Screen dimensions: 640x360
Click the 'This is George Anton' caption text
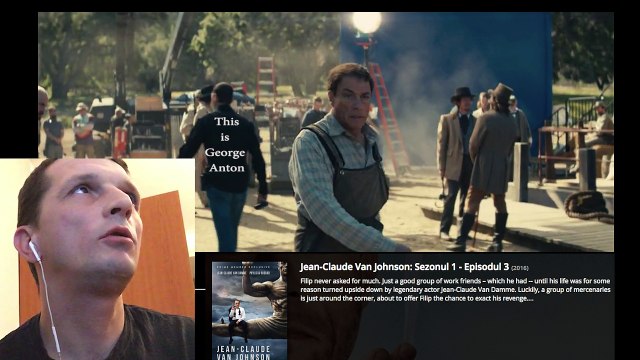coord(225,144)
